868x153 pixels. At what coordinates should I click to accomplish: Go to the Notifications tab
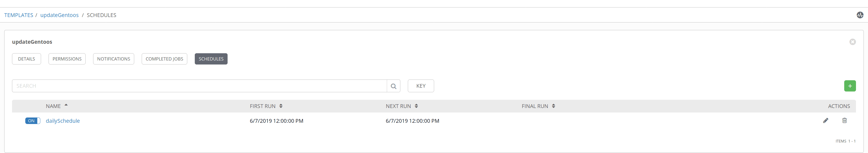coord(114,59)
